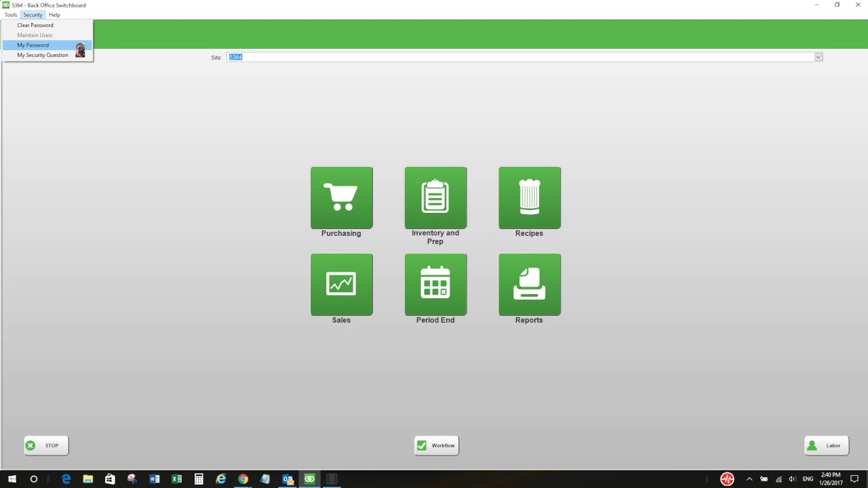Image resolution: width=868 pixels, height=488 pixels.
Task: Show hidden system tray icons
Action: (x=749, y=479)
